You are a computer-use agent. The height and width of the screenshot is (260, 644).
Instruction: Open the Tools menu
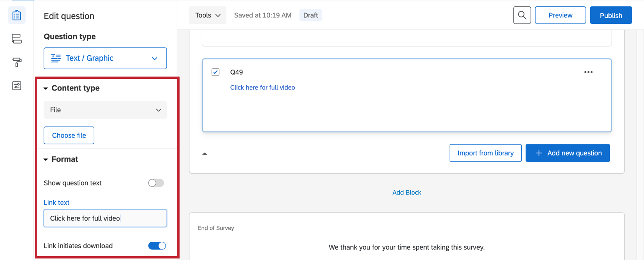click(208, 15)
